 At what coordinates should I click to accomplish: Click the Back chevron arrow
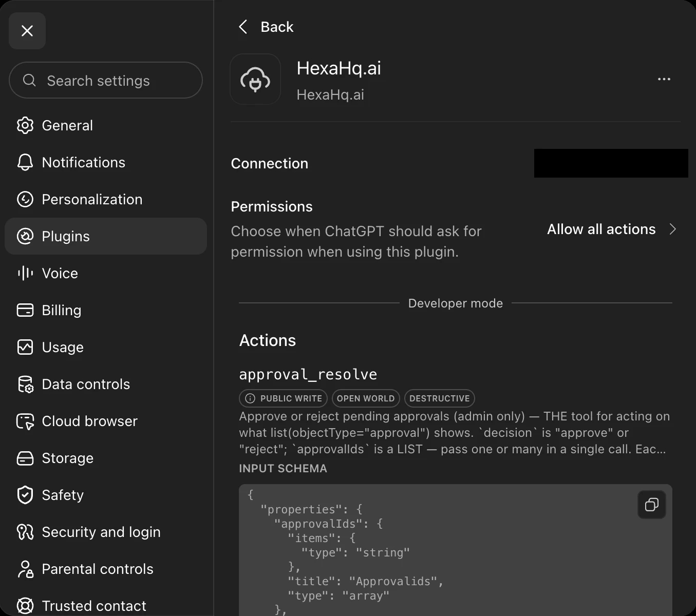[x=243, y=27]
